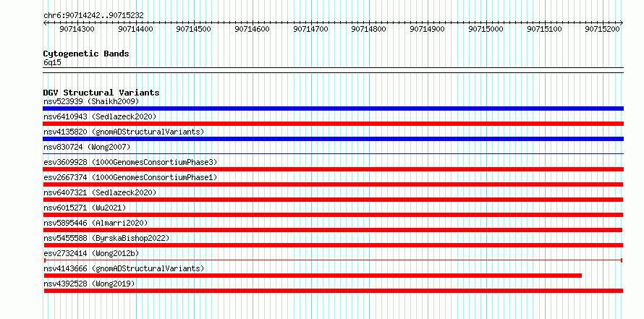
Task: Click the 6q15 cytogenetic band line
Action: 333,70
